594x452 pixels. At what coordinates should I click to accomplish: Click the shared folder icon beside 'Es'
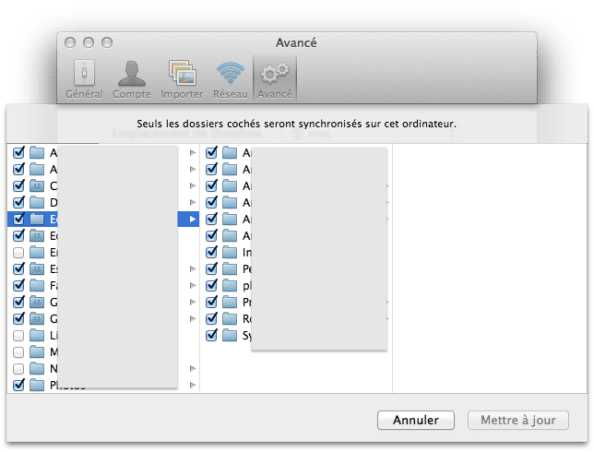coord(37,269)
